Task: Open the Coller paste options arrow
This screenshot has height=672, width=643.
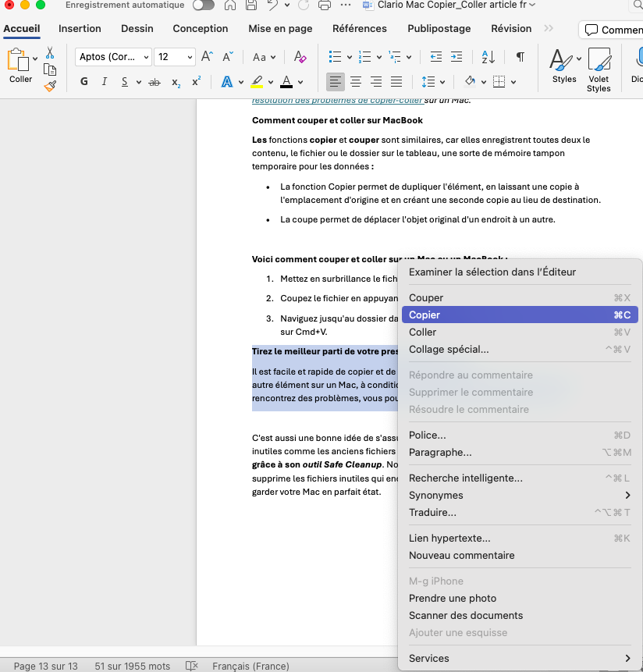Action: tap(35, 59)
